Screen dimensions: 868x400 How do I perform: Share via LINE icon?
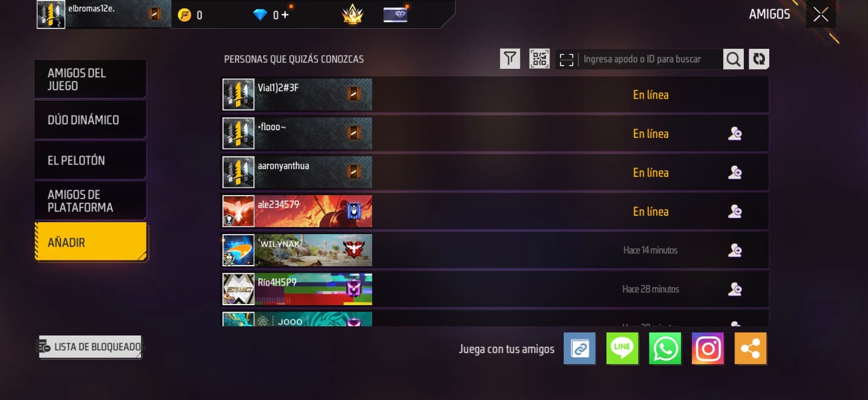point(622,349)
